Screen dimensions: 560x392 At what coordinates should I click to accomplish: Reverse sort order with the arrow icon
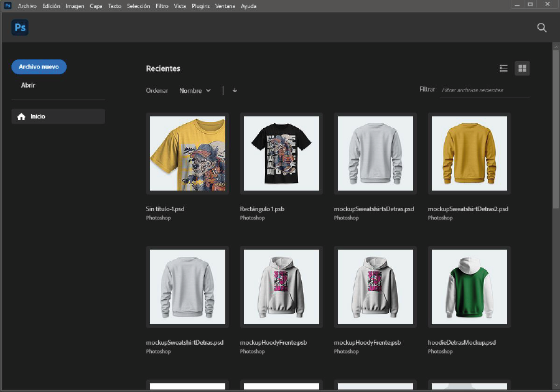coord(235,90)
